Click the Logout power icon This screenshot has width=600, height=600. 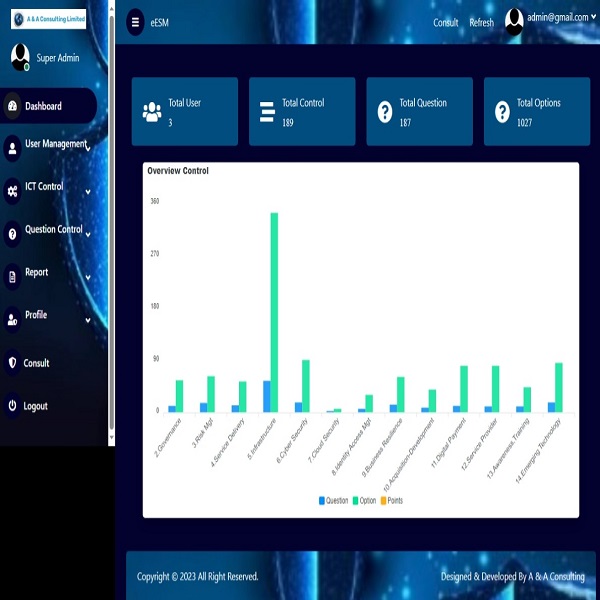coord(13,406)
